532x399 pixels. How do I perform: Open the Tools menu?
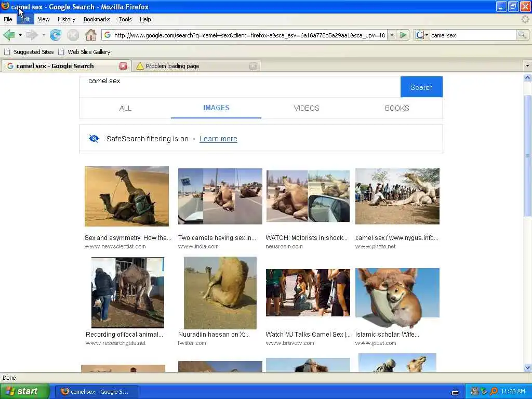(125, 19)
